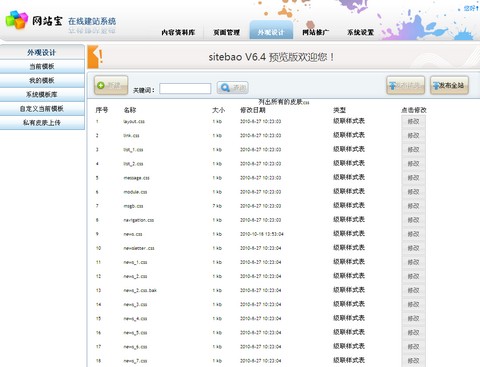Click the 序号 column header
Screen dimensions: 480x367
[102, 110]
